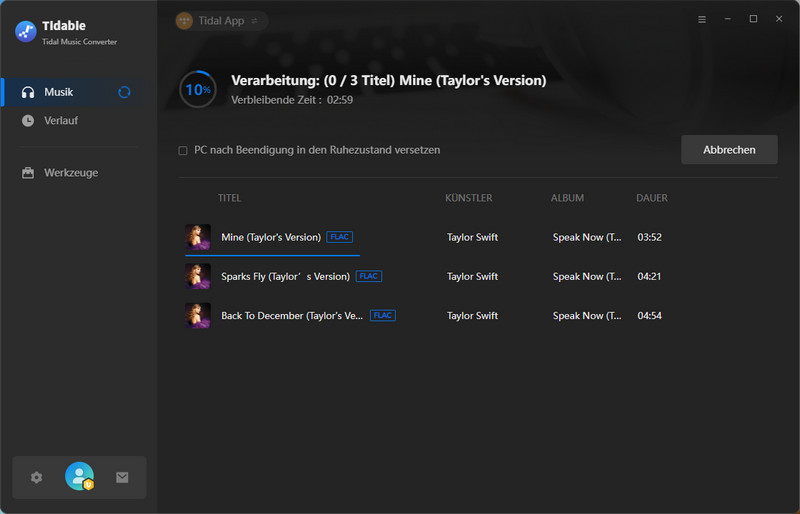Click the toolbox icon beside Werkzeuge
Viewport: 800px width, 514px height.
[28, 173]
